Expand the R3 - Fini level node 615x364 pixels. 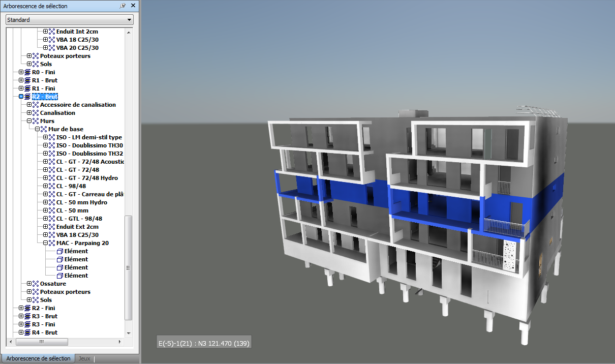pos(21,324)
